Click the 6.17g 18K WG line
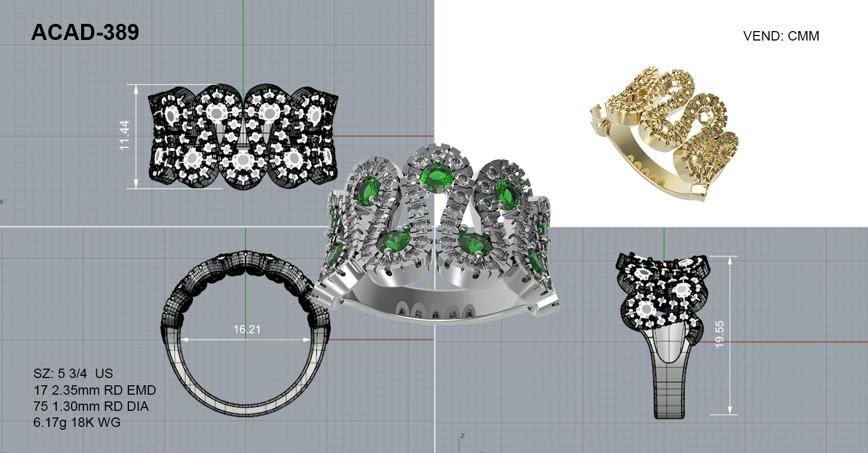Viewport: 868px width, 453px height. (77, 422)
